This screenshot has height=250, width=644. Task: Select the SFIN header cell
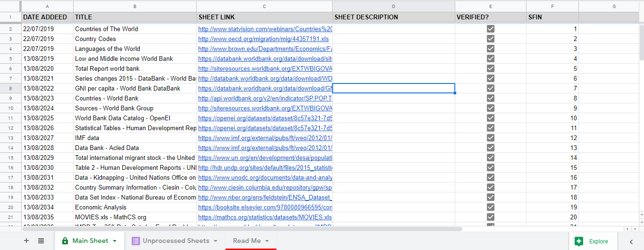pos(552,17)
